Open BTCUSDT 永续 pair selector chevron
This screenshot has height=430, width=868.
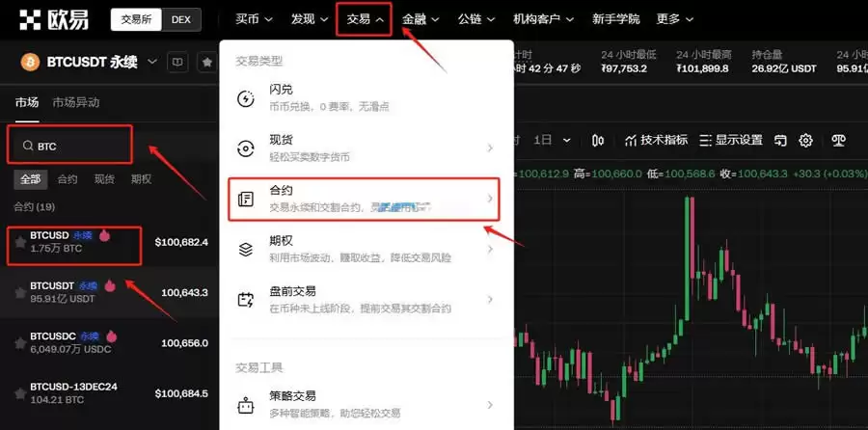click(x=152, y=62)
